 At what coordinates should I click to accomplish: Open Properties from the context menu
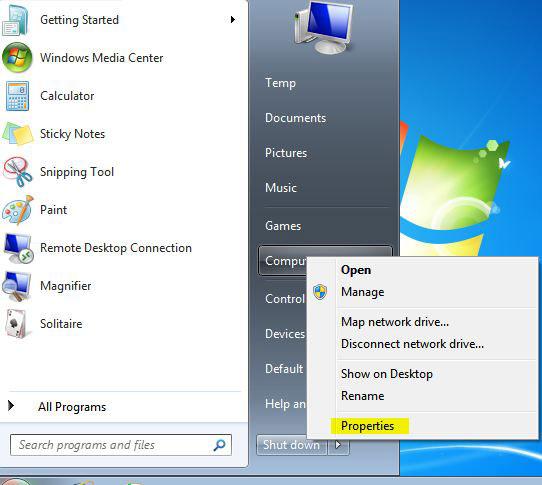[367, 426]
